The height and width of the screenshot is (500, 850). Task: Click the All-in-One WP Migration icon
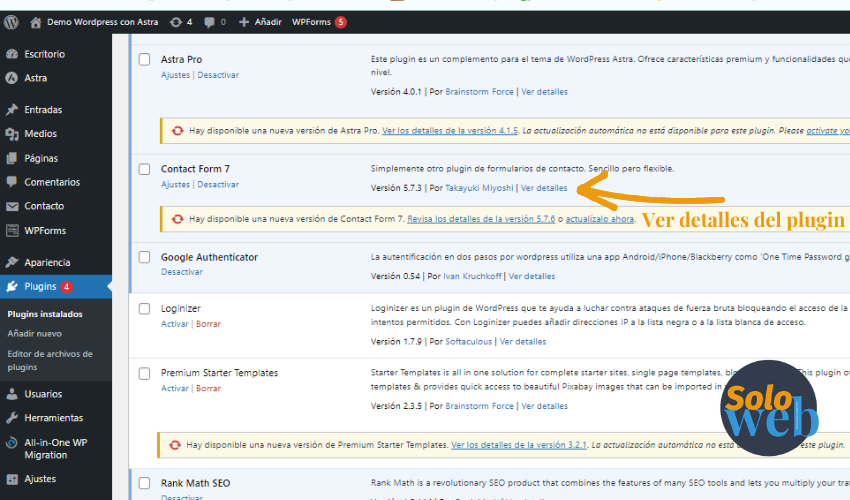12,443
